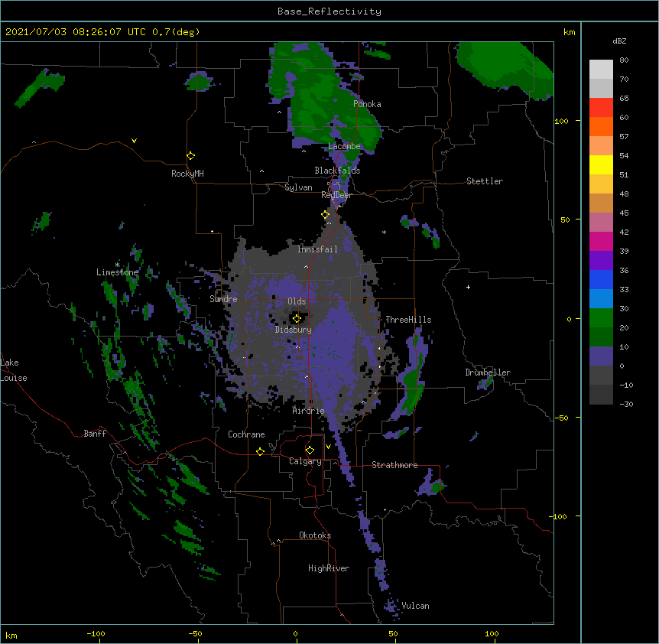This screenshot has height=644, width=659.
Task: Click the Airdrie city label
Action: tap(308, 411)
